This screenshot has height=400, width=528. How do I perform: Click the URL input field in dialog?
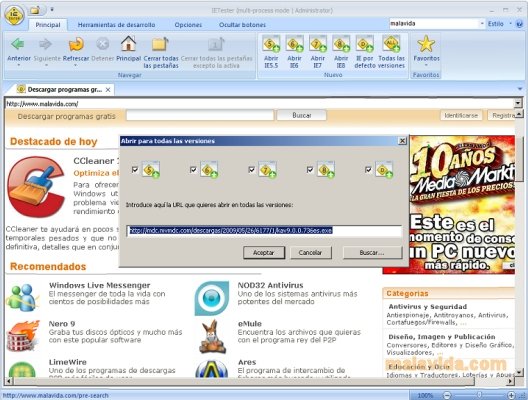[x=265, y=231]
